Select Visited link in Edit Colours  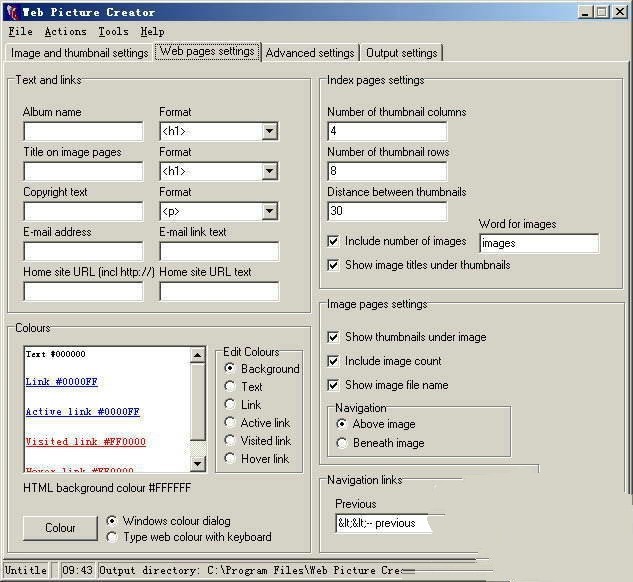[230, 440]
